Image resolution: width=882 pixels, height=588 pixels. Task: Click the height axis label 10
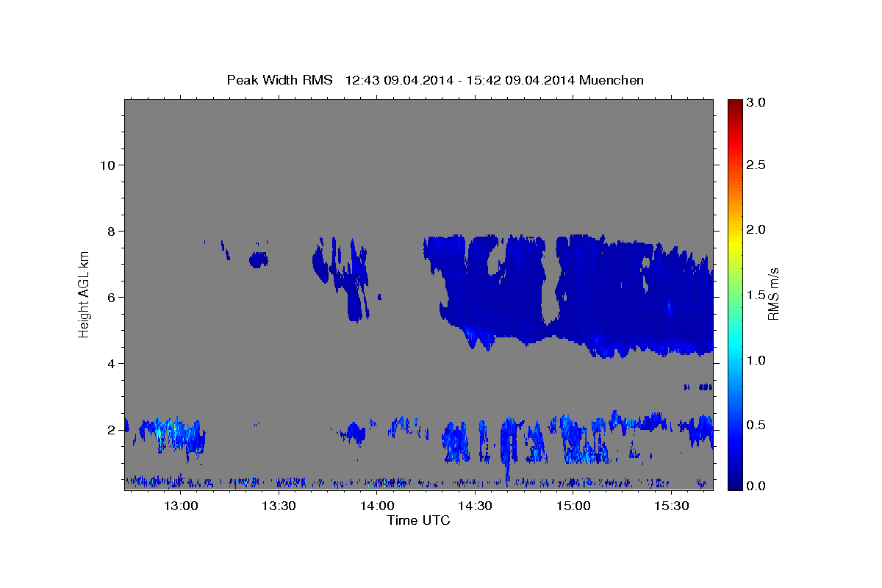coord(107,165)
